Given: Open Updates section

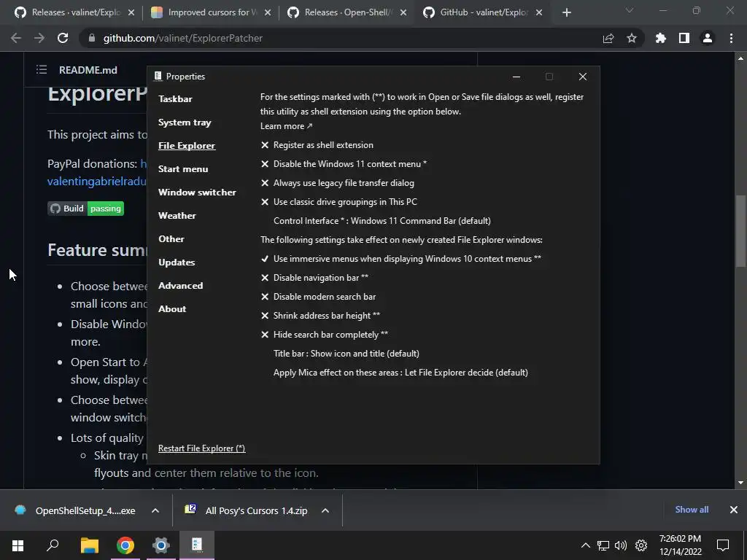Looking at the screenshot, I should pyautogui.click(x=177, y=262).
